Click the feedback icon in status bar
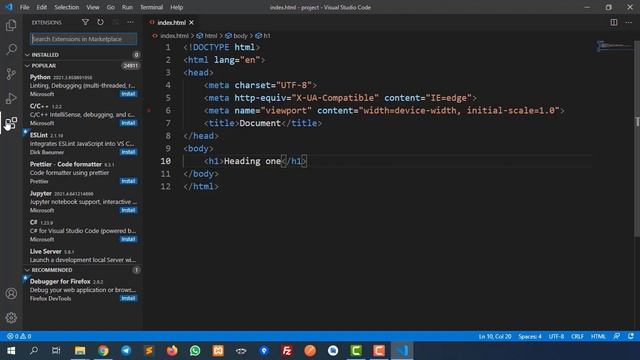The height and width of the screenshot is (360, 640). [617, 336]
